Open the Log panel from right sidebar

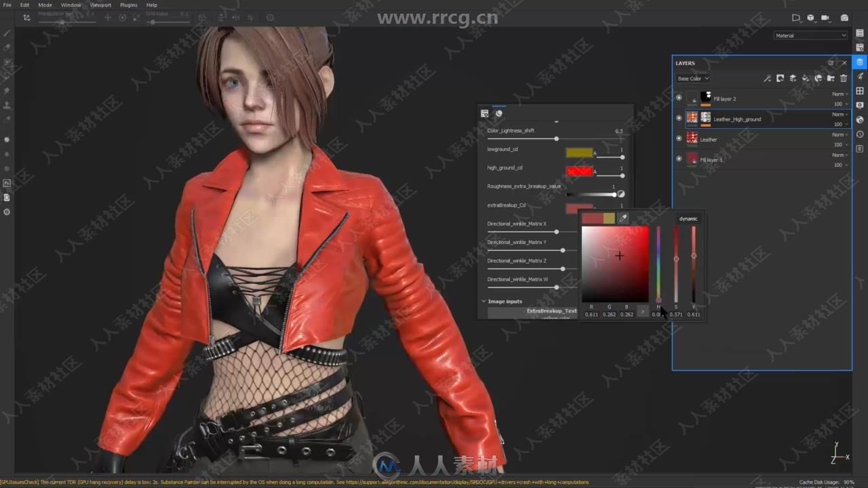tap(860, 149)
